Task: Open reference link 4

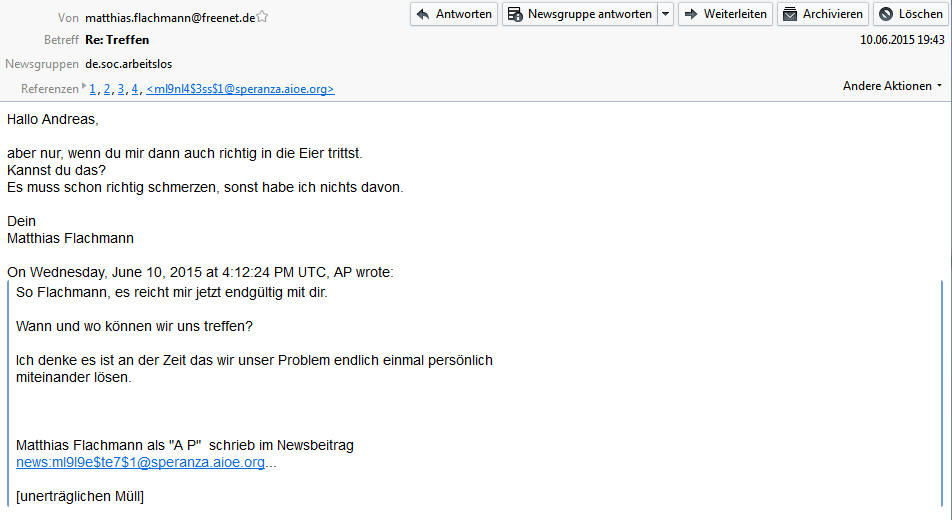Action: click(135, 89)
